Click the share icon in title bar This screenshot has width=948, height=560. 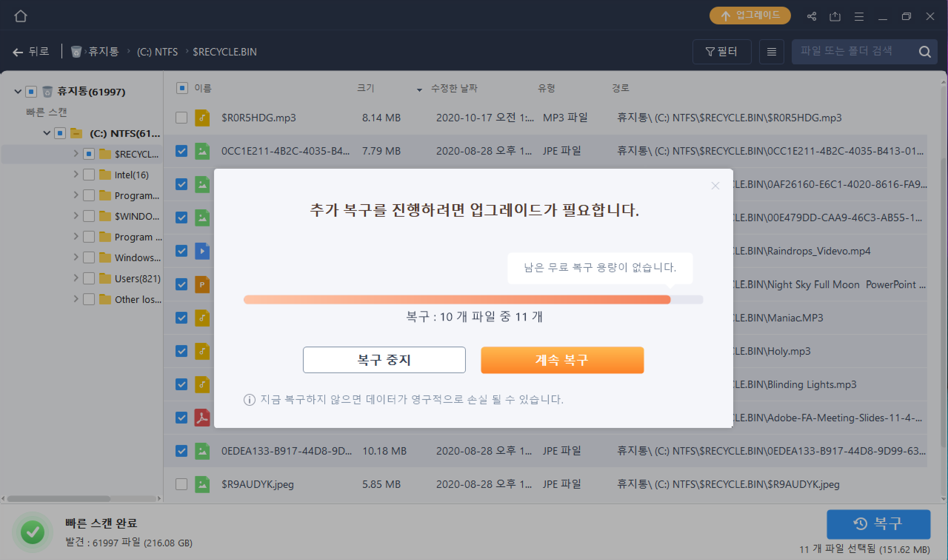[x=811, y=16]
